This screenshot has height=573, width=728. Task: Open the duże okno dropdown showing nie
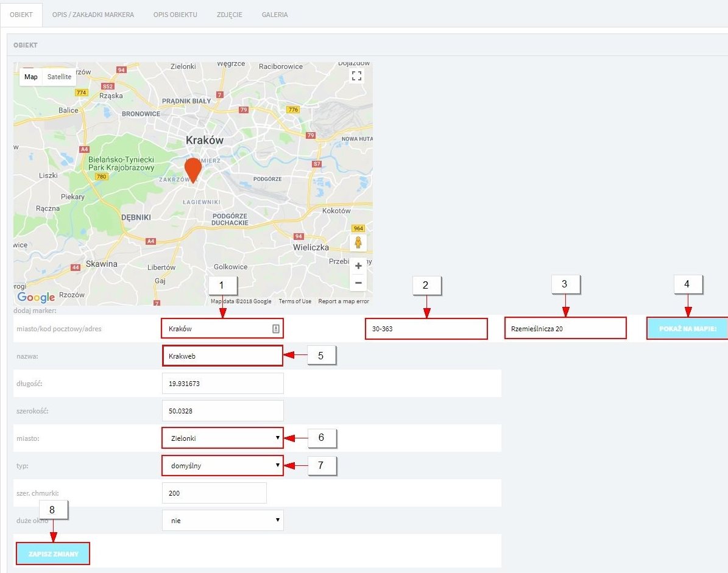point(222,521)
